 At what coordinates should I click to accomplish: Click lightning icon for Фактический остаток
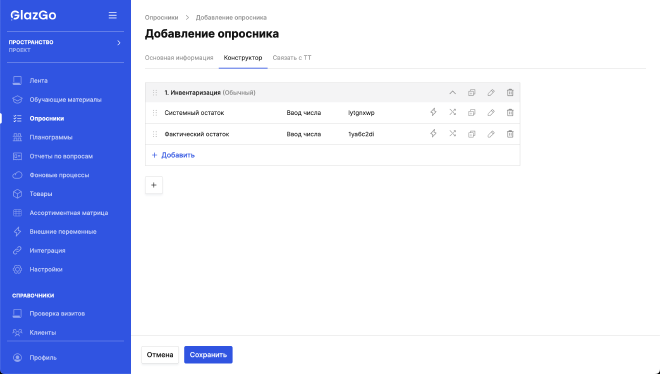pos(433,134)
